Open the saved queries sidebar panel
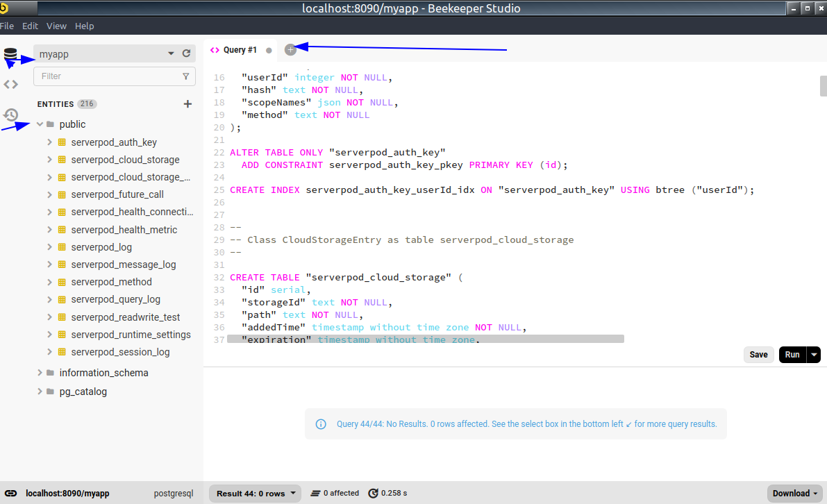 (x=10, y=85)
